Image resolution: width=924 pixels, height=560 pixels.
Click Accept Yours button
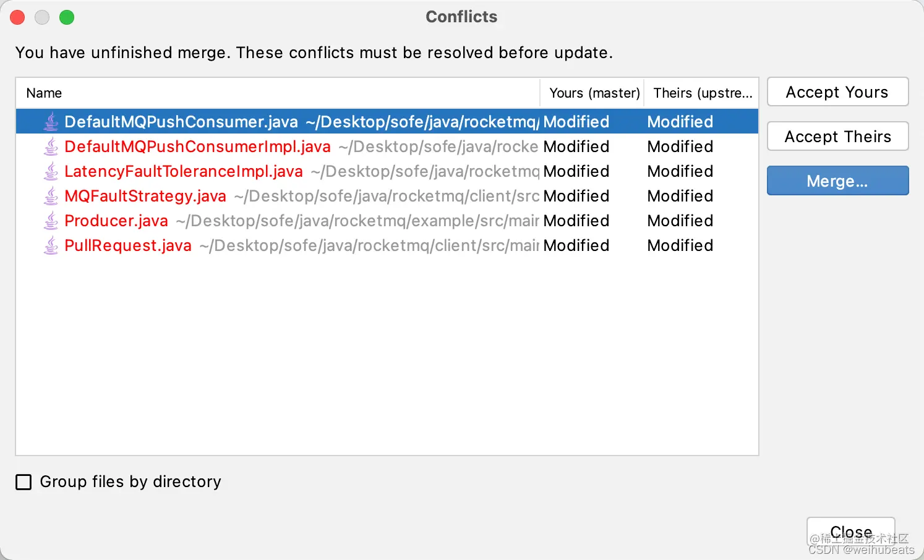[x=837, y=92]
